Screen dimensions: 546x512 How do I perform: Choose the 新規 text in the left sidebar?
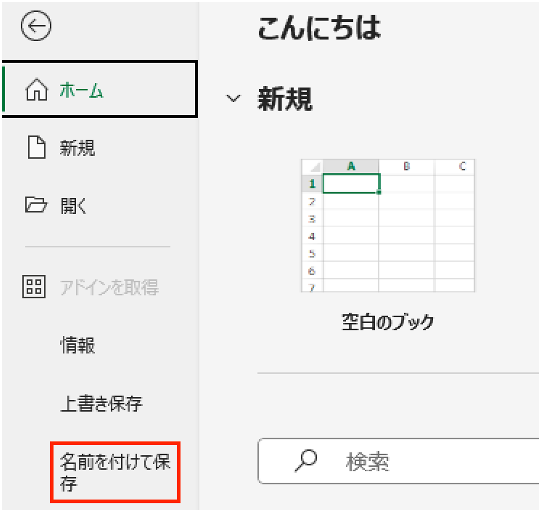click(x=77, y=148)
